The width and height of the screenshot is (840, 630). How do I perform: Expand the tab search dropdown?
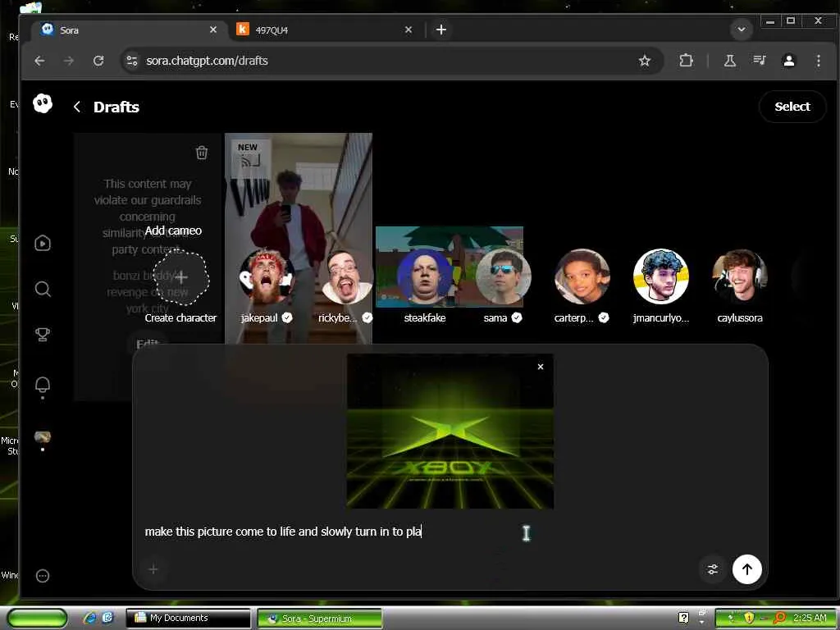click(x=742, y=29)
